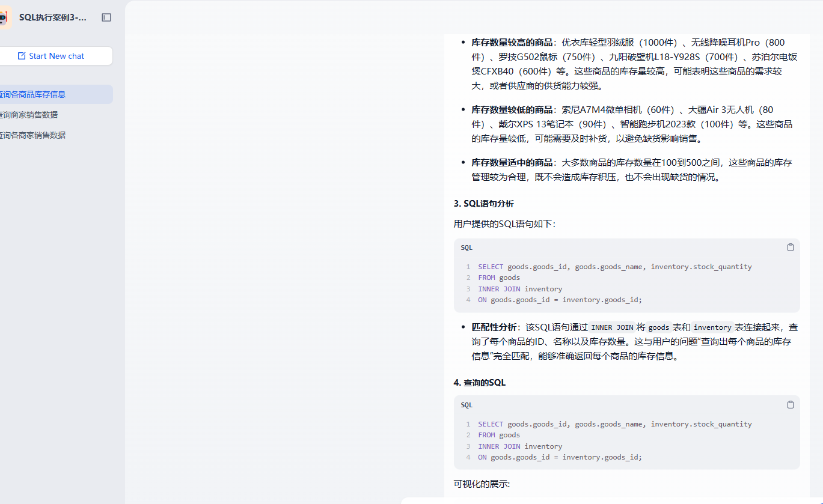Click the SELECT line in first code block
This screenshot has height=504, width=823.
614,267
